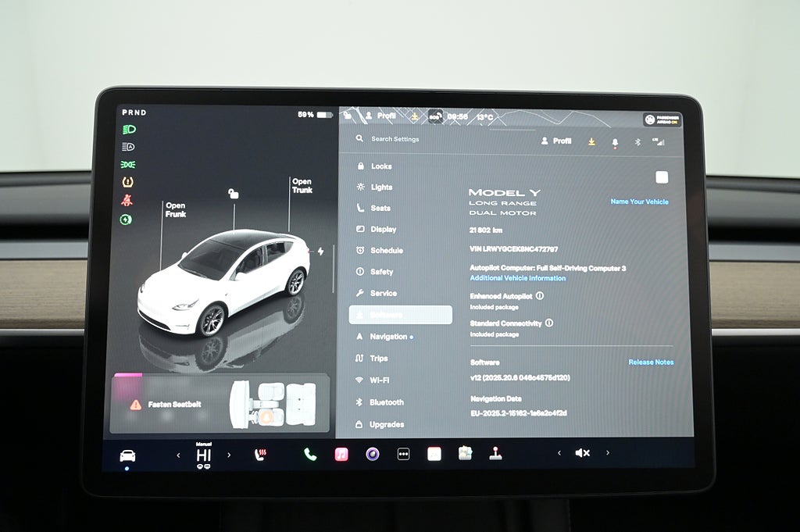Lower volume with the left chevron
Screen dimensions: 800x532
point(559,453)
